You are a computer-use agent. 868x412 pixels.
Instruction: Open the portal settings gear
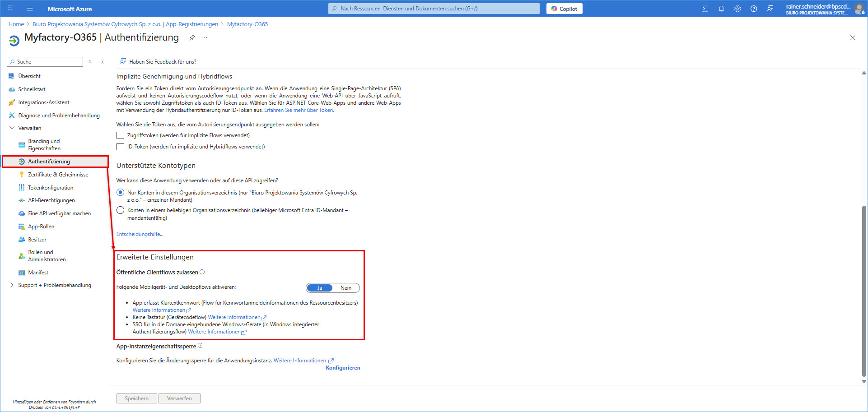click(x=737, y=9)
